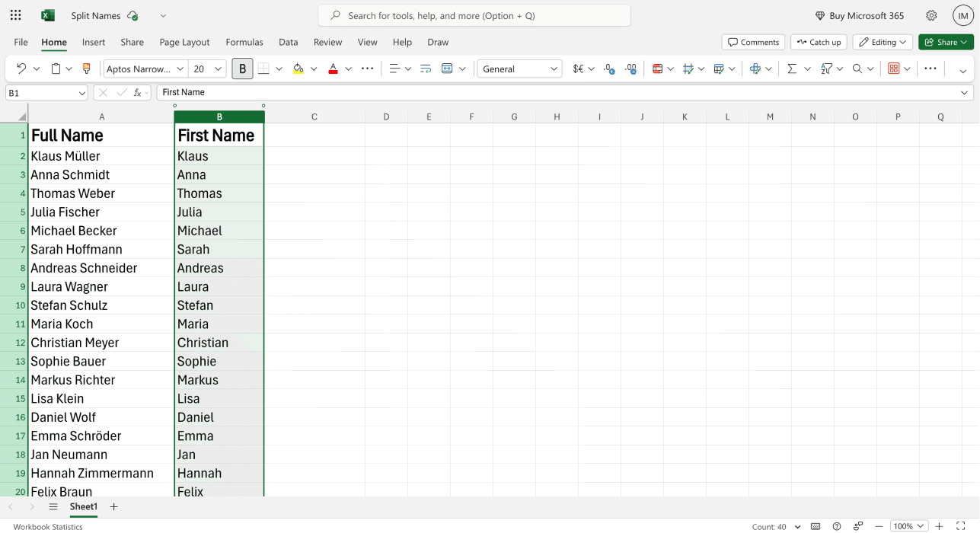This screenshot has height=533, width=980.
Task: Click the AutoSum sigma icon
Action: click(792, 69)
